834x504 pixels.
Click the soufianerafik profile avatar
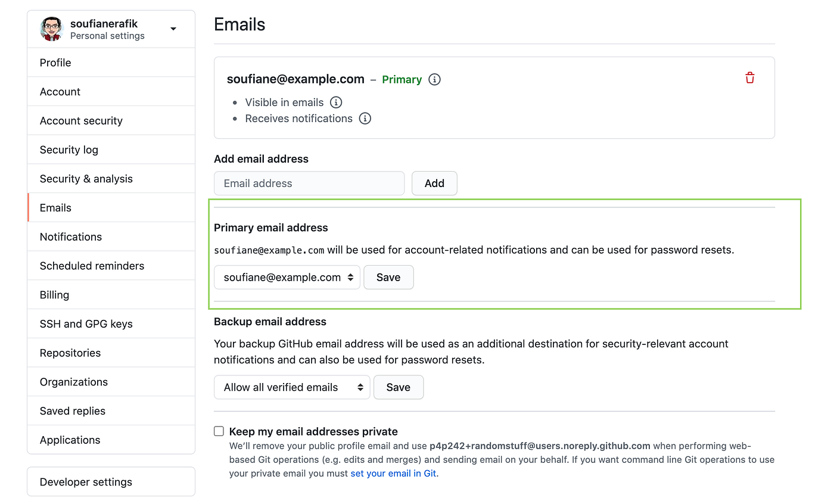[51, 29]
